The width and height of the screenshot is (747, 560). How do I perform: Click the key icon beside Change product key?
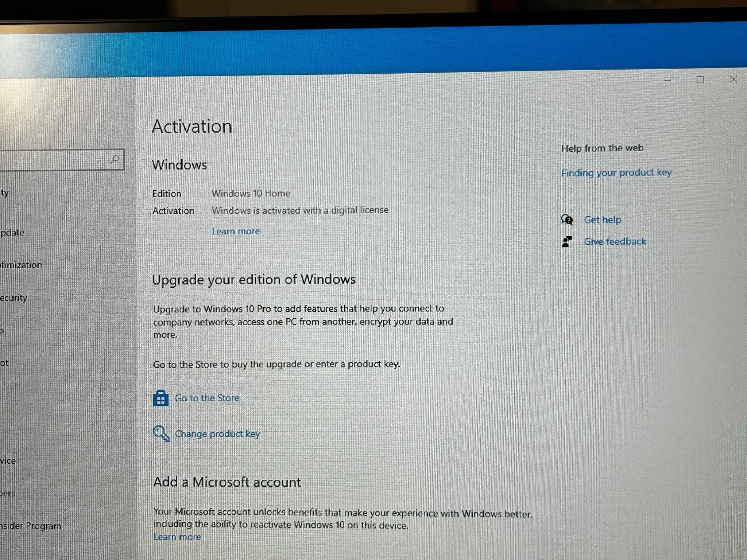[x=161, y=433]
